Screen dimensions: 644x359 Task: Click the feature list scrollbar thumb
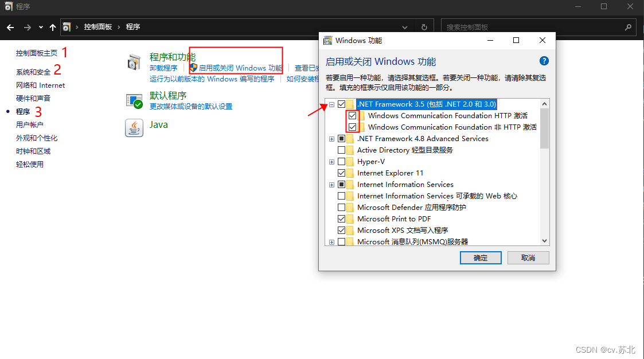click(x=545, y=128)
